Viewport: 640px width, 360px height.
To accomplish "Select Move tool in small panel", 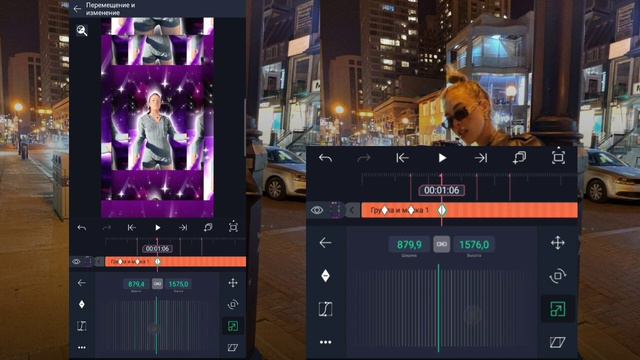I will click(233, 282).
